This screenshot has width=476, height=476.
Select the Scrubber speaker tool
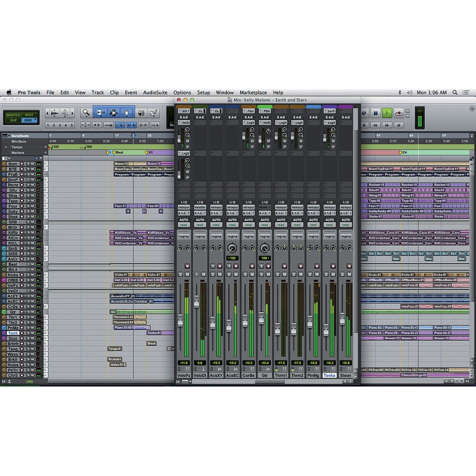(x=141, y=113)
